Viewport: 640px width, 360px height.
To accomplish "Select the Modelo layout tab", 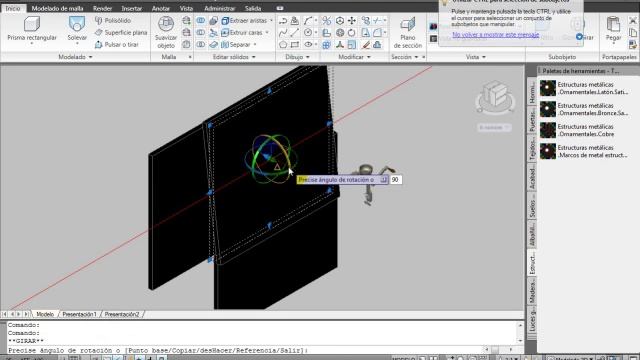I will [x=45, y=314].
